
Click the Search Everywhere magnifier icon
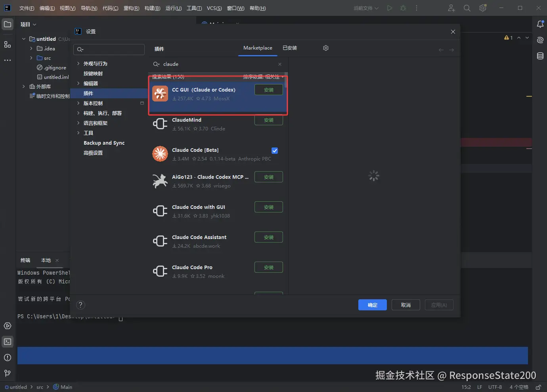(x=467, y=8)
